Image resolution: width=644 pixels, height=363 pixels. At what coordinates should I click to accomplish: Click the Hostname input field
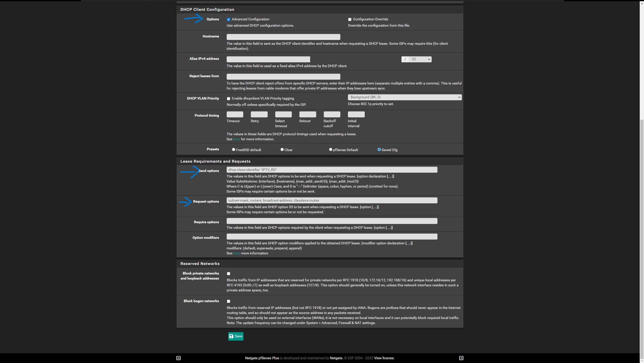coord(283,37)
